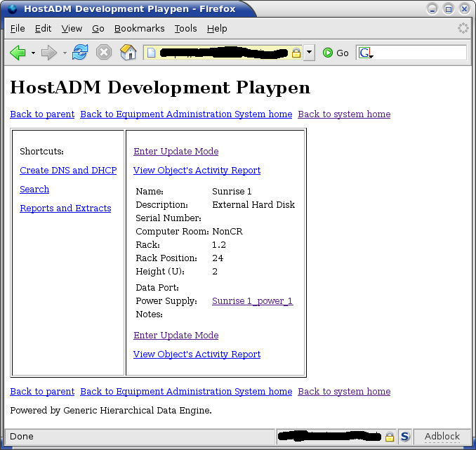Viewport: 476px width, 450px height.
Task: Open Reports and Extracts link
Action: 65,209
